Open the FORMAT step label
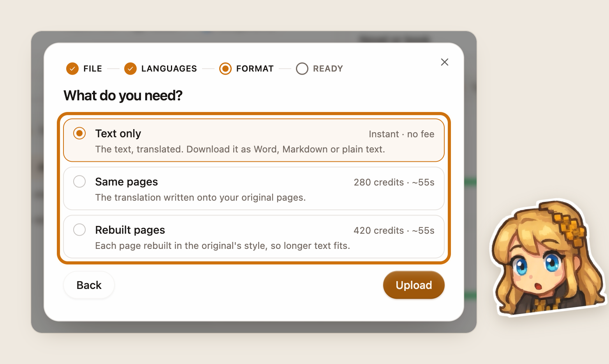Screen dimensions: 609x364 pyautogui.click(x=255, y=69)
